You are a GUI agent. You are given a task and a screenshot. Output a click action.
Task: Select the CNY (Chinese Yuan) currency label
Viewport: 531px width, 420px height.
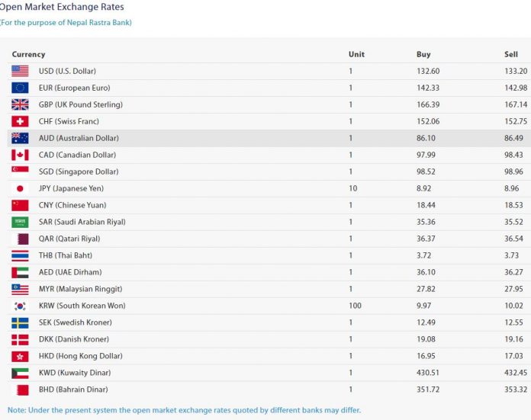click(72, 205)
